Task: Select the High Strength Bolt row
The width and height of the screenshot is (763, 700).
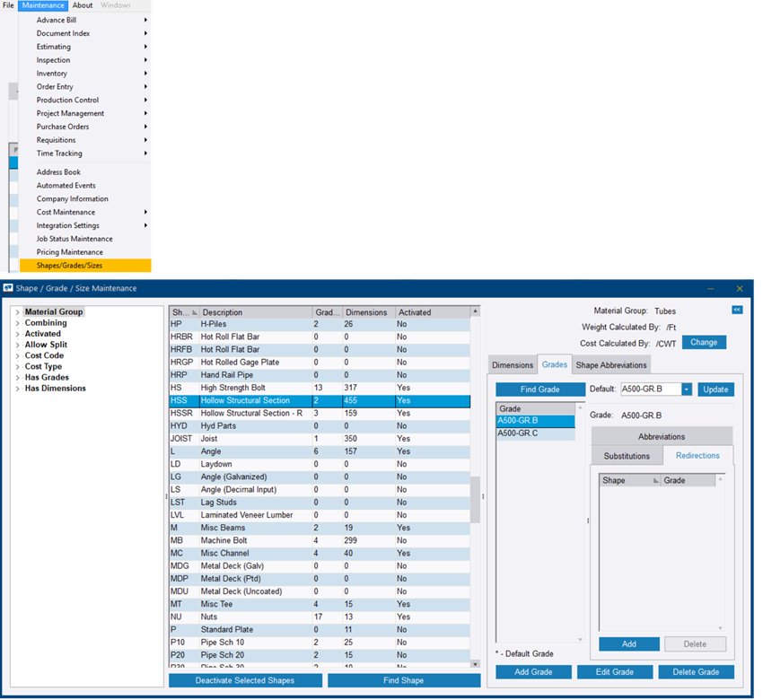Action: [320, 389]
